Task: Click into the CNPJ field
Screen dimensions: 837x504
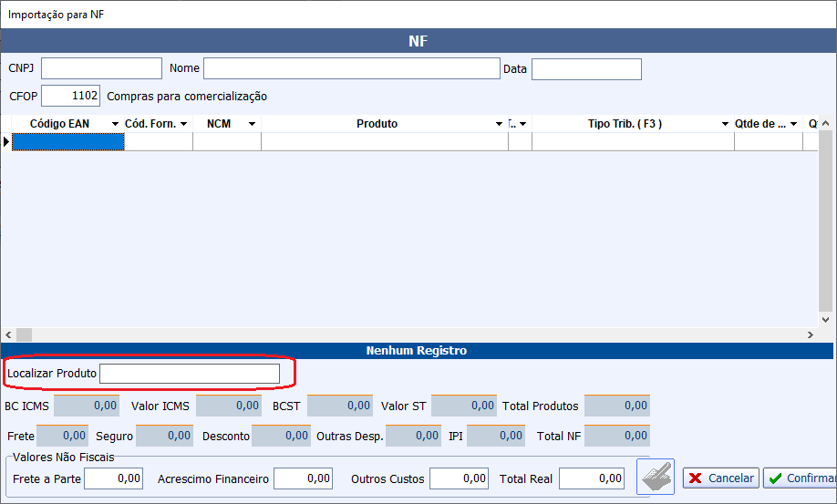Action: 101,69
